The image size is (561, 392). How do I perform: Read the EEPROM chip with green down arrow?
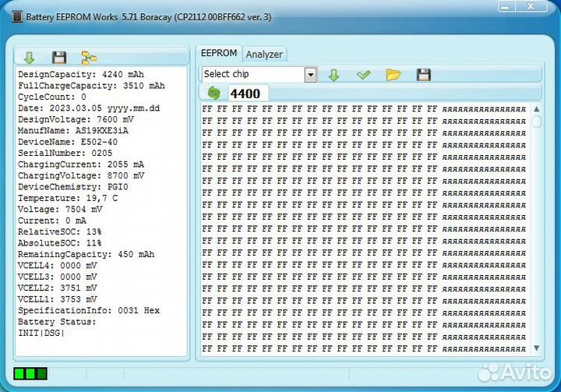pyautogui.click(x=333, y=75)
